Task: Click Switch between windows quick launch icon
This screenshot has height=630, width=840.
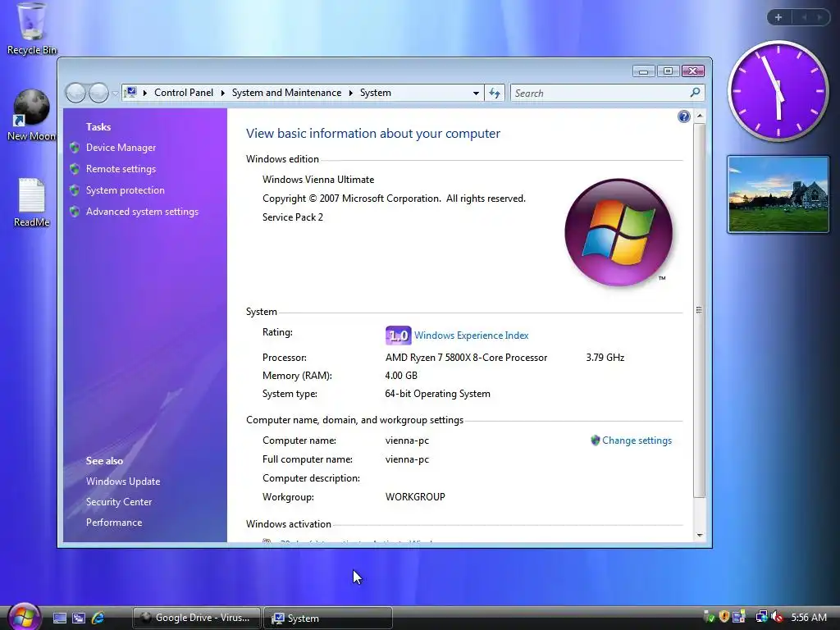Action: pos(79,618)
